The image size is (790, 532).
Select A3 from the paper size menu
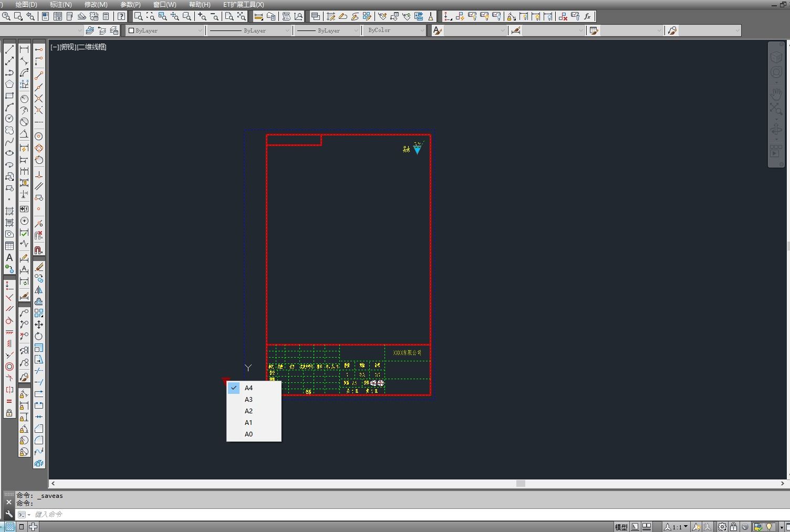pyautogui.click(x=249, y=400)
